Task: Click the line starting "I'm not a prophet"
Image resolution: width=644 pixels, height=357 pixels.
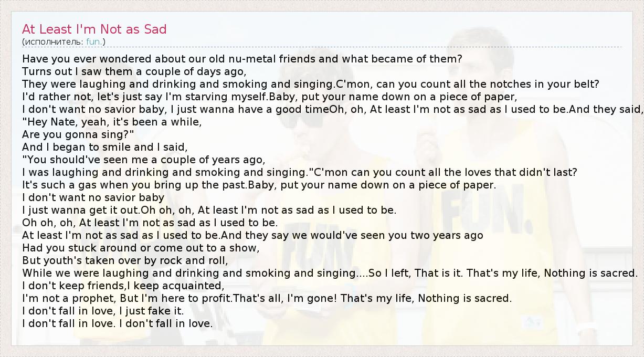Action: (x=267, y=298)
